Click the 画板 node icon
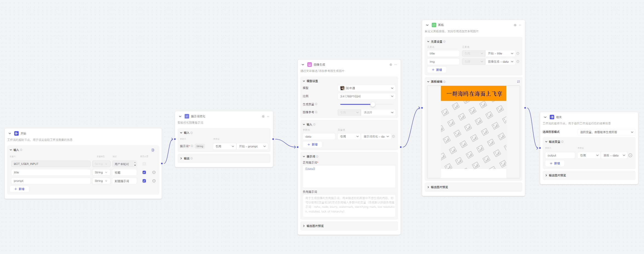Image resolution: width=644 pixels, height=254 pixels. [434, 25]
